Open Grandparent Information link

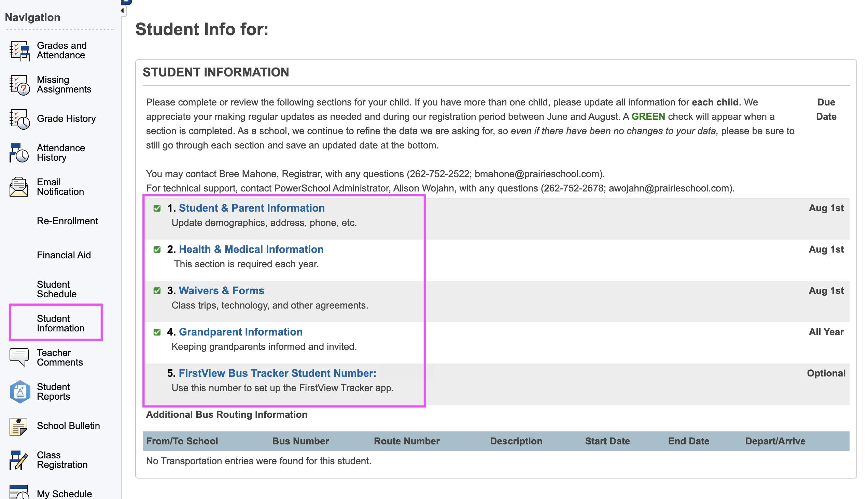click(241, 332)
